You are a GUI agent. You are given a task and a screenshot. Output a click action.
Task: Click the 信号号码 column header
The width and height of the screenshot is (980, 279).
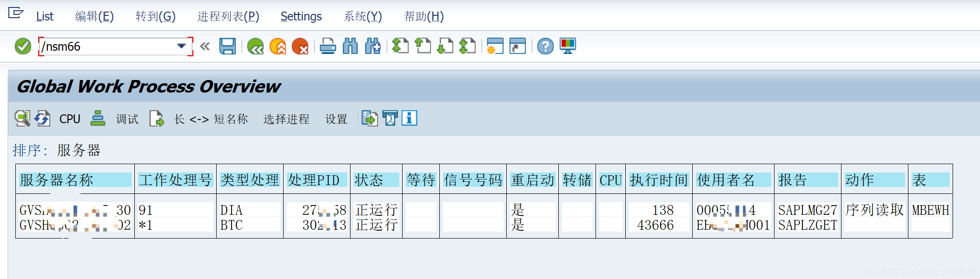tap(473, 180)
